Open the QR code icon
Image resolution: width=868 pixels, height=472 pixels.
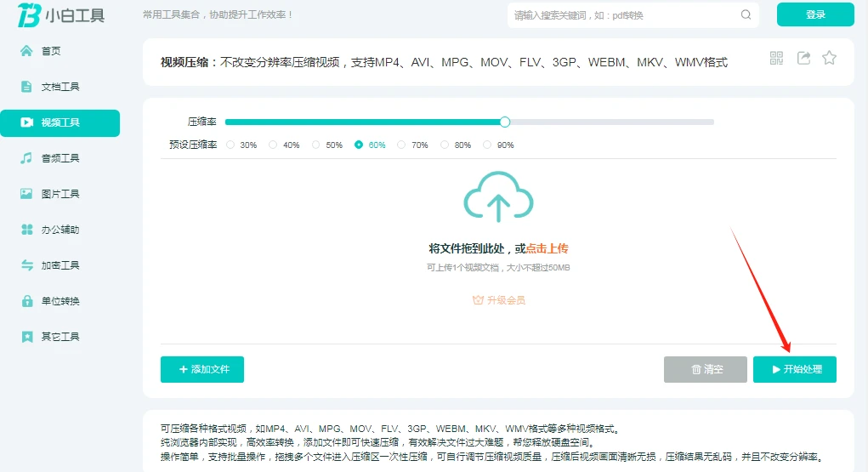[776, 58]
